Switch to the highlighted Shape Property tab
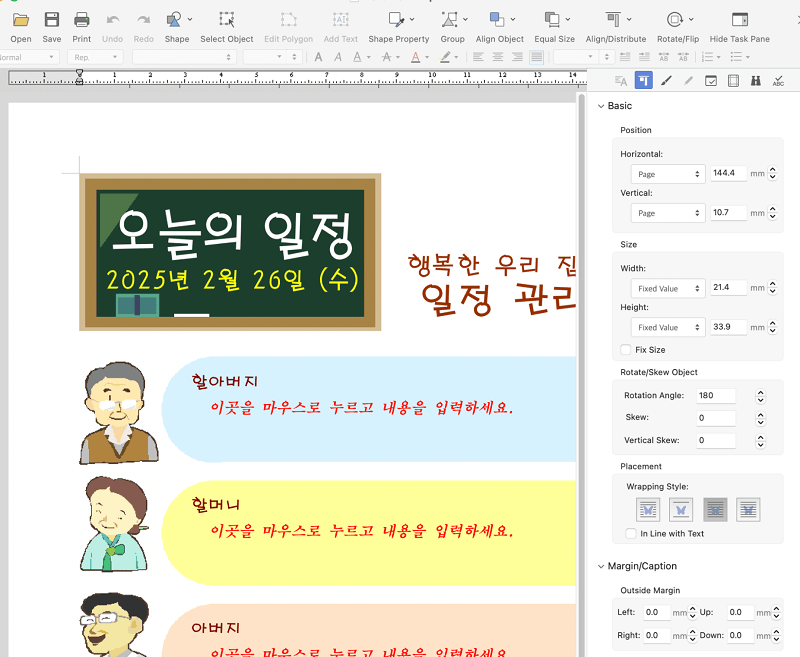Viewport: 800px width, 657px height. [643, 81]
